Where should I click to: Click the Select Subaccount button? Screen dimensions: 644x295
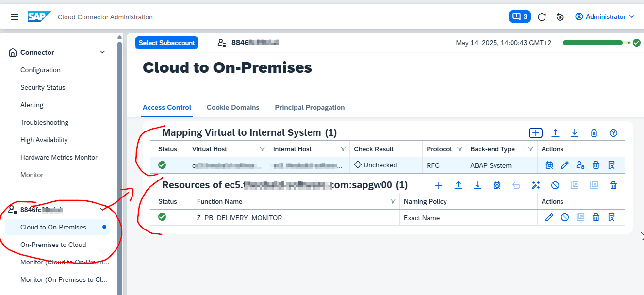coord(166,43)
